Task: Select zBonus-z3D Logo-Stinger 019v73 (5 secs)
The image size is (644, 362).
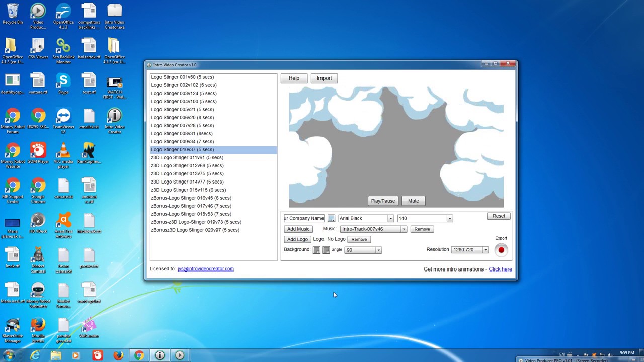Action: click(213, 222)
